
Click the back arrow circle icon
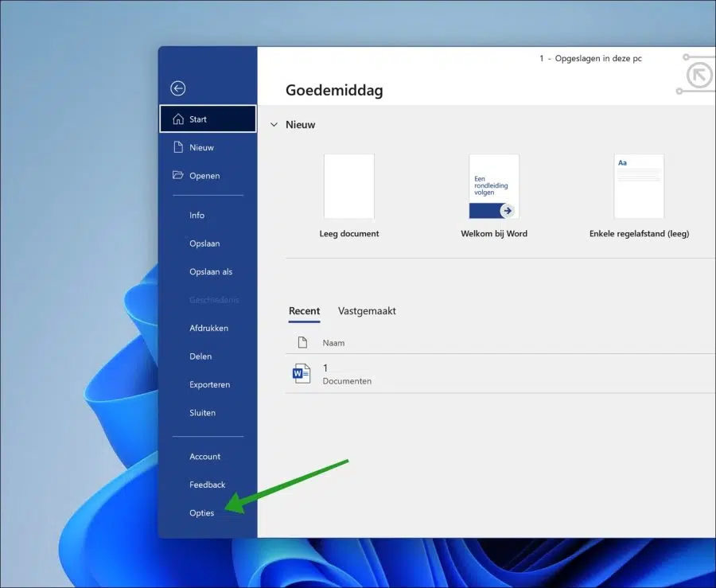pyautogui.click(x=178, y=88)
